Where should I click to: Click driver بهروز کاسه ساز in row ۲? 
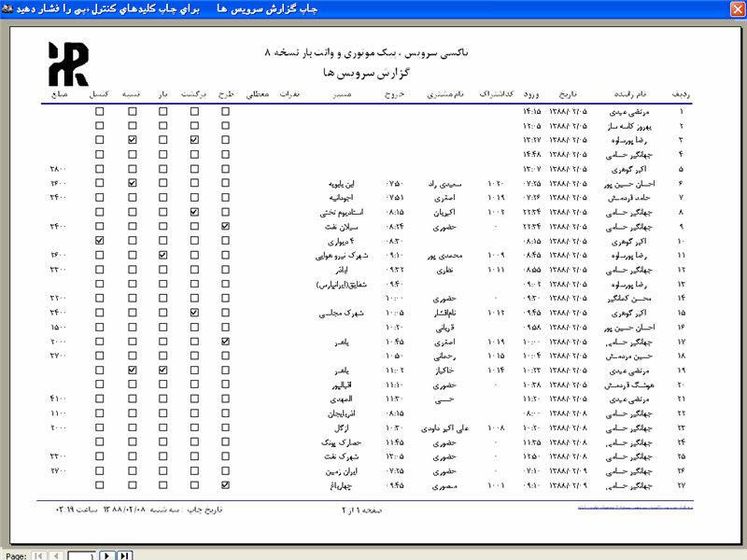[x=629, y=126]
